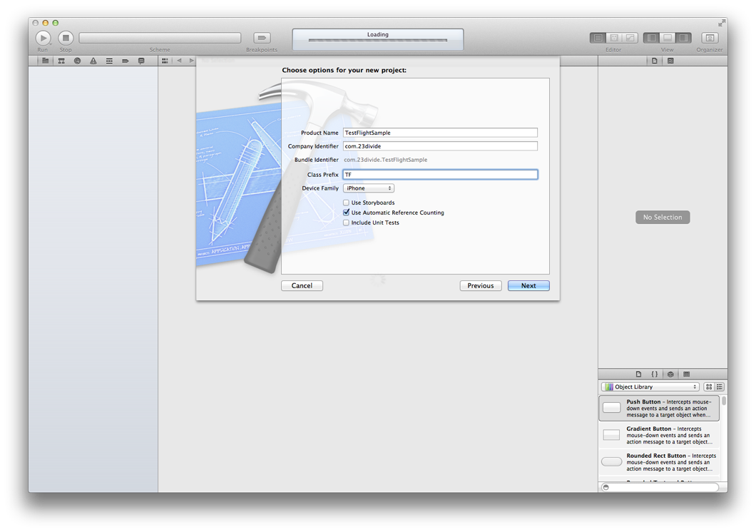The image size is (756, 532).
Task: Go back with the jump bar left arrow
Action: coord(179,61)
